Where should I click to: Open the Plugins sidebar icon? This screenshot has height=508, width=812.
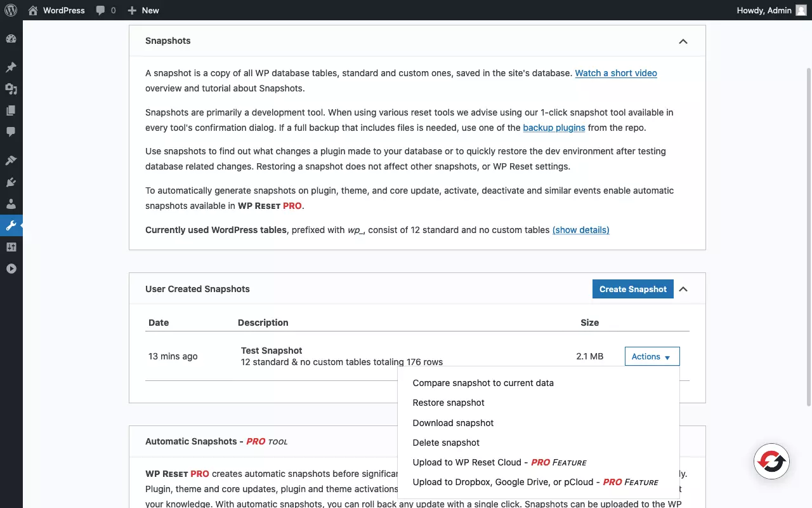(11, 182)
